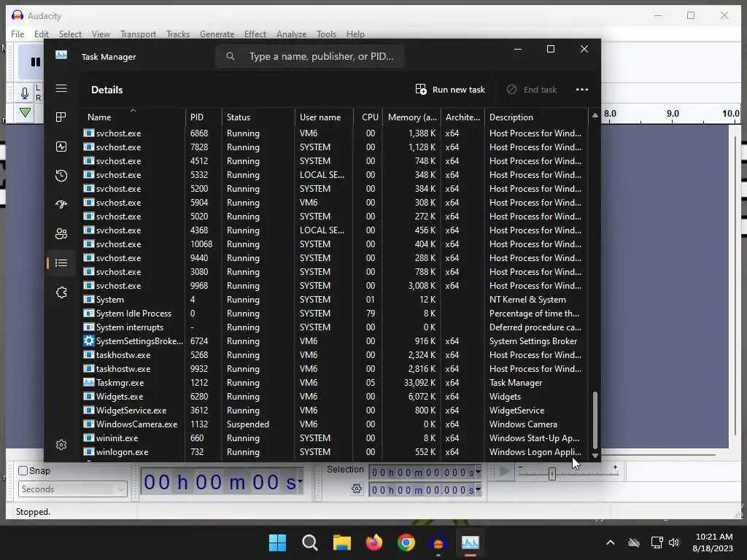747x560 pixels.
Task: Sort by the Memory column header
Action: point(412,117)
